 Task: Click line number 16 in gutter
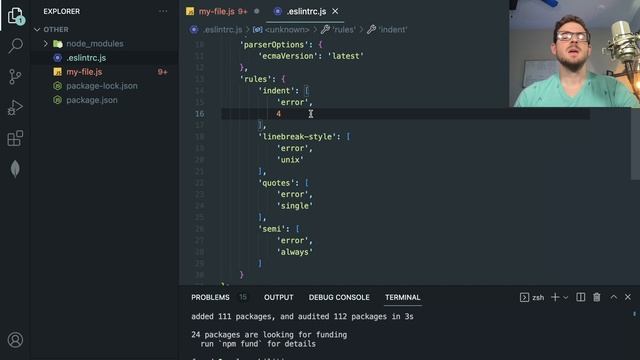point(199,113)
